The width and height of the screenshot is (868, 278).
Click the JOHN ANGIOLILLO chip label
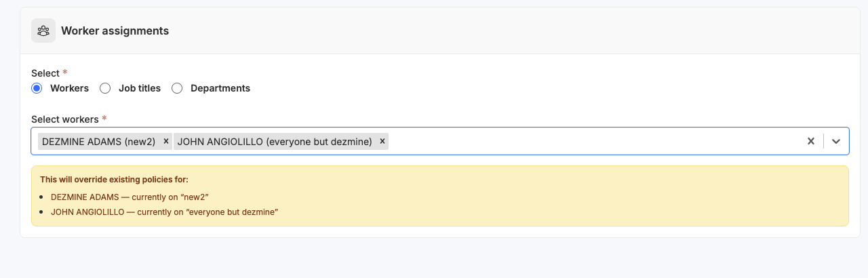point(275,141)
